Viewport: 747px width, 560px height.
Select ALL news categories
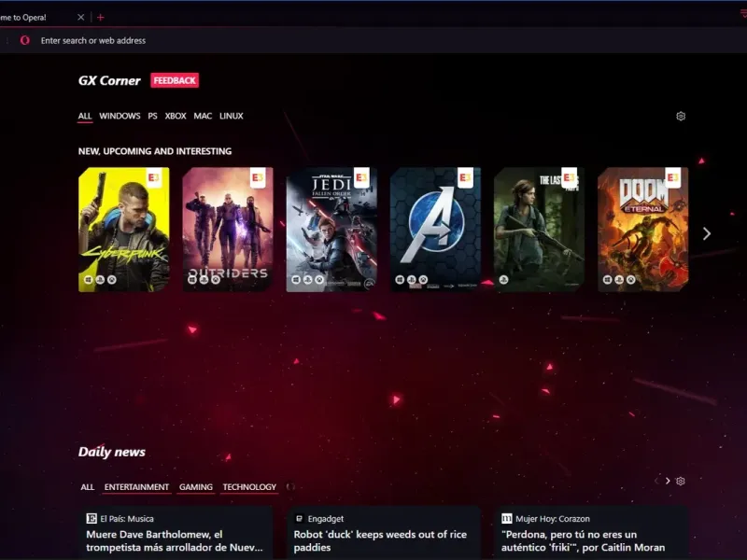click(87, 487)
